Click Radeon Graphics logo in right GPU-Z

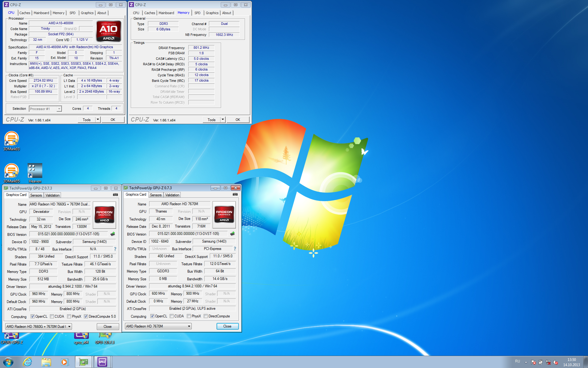tap(224, 215)
